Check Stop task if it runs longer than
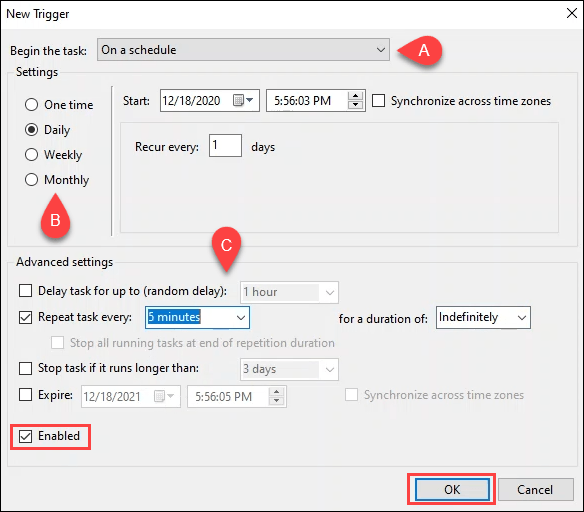Image resolution: width=584 pixels, height=512 pixels. pos(25,368)
